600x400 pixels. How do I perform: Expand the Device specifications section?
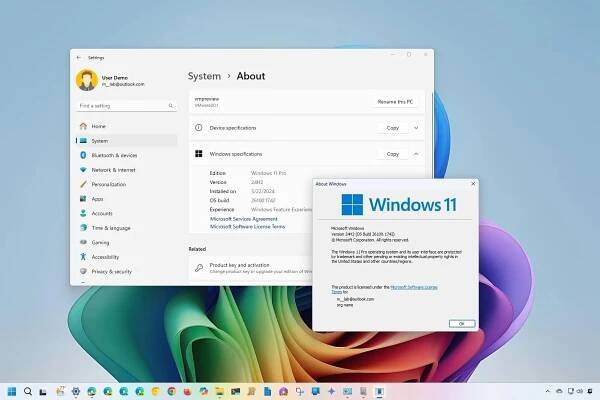pos(416,128)
